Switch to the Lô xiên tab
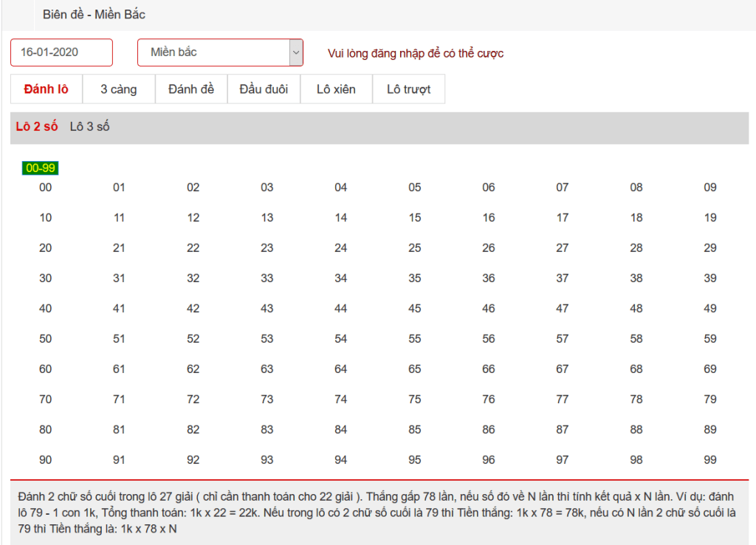The image size is (756, 545). [x=336, y=89]
